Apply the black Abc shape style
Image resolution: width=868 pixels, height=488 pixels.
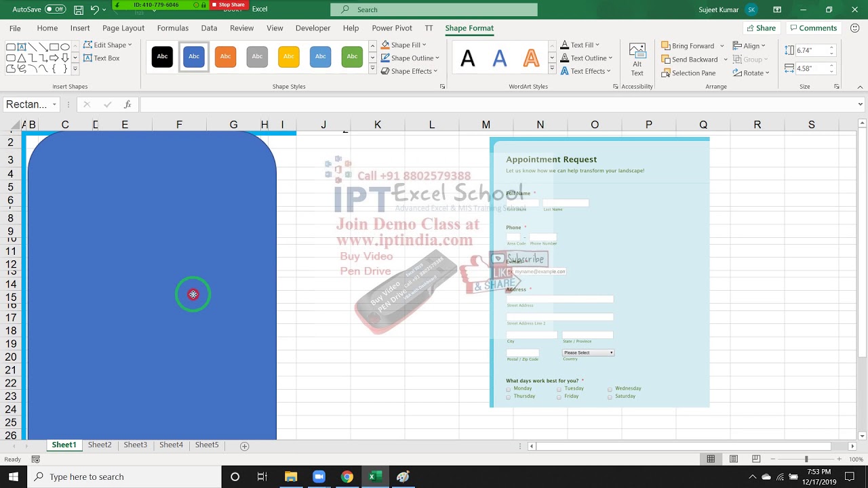[x=162, y=56]
